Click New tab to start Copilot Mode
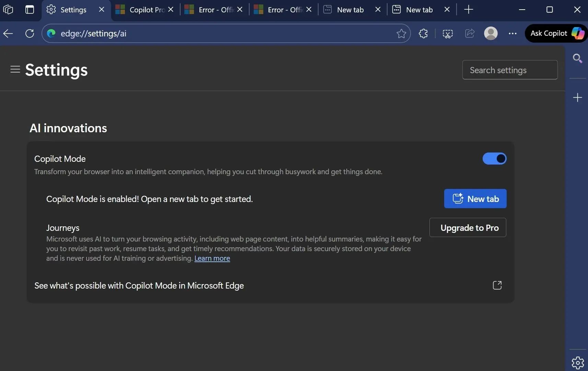Image resolution: width=588 pixels, height=371 pixels. [x=475, y=199]
